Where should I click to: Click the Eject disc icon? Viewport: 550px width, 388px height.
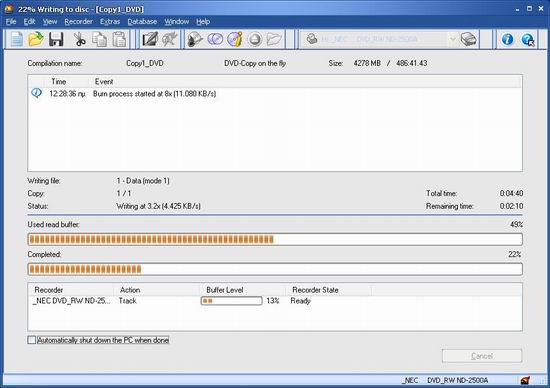pos(255,39)
